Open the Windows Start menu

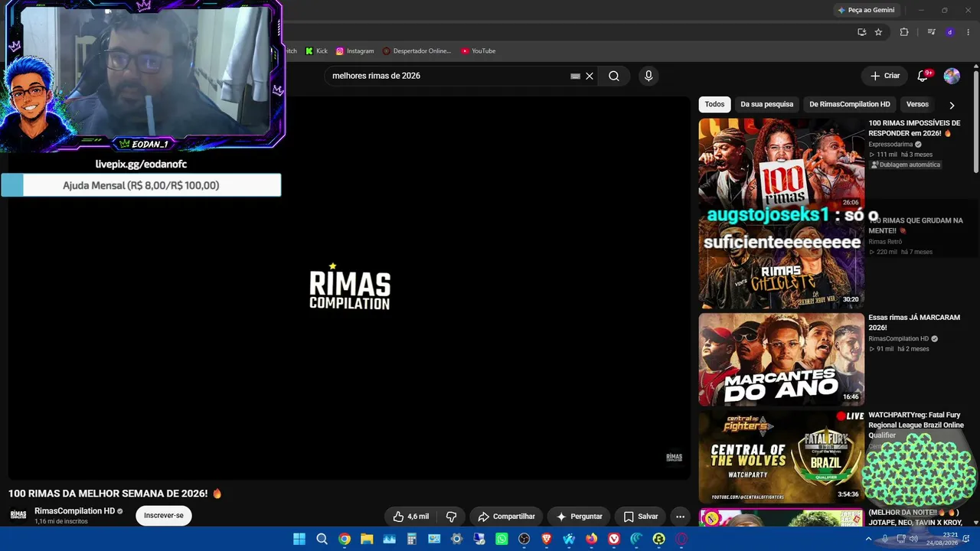299,539
